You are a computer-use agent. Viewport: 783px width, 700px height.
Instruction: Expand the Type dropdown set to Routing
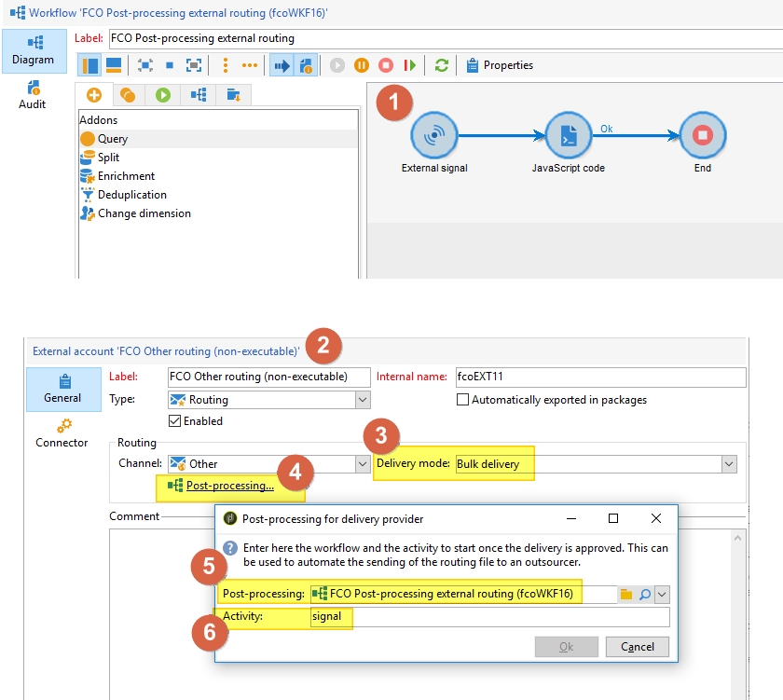coord(363,400)
